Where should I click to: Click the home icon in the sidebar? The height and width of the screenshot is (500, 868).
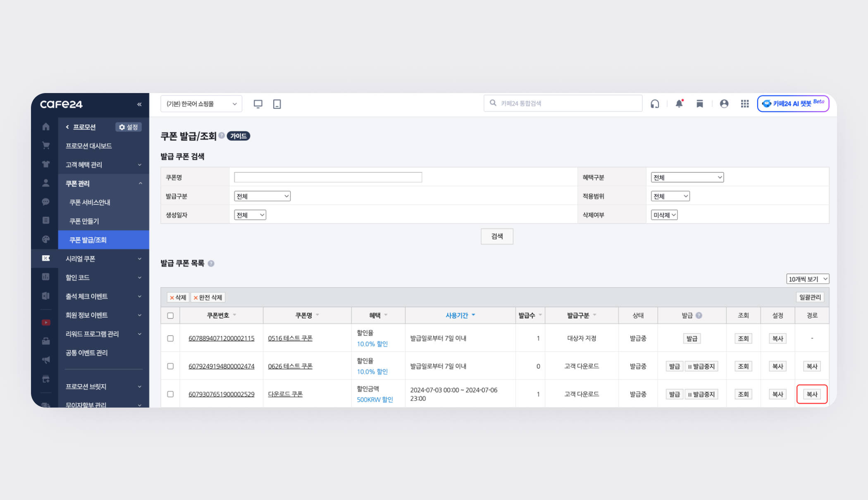[x=46, y=127]
